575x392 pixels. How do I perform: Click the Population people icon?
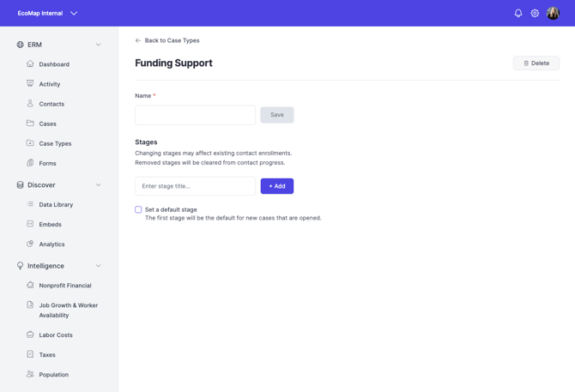30,374
